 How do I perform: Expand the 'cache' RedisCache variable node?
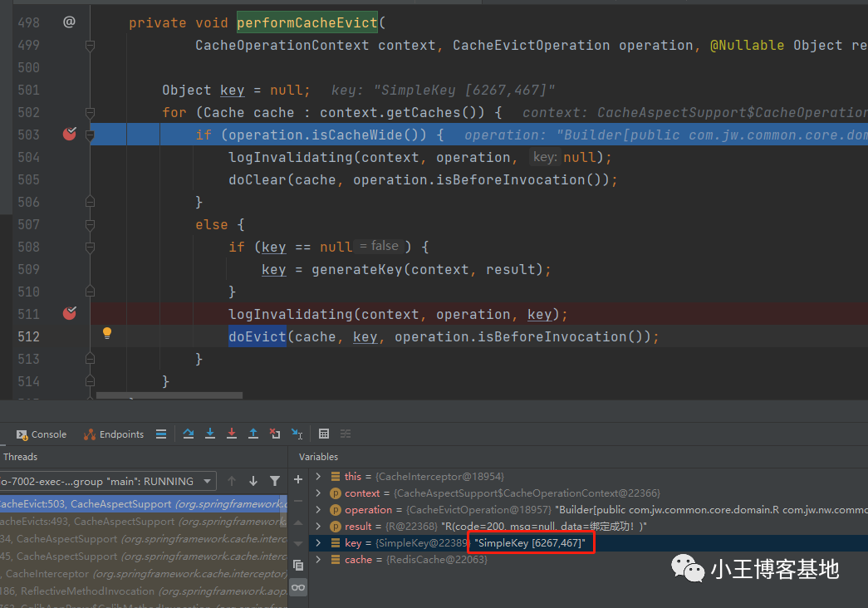click(317, 560)
